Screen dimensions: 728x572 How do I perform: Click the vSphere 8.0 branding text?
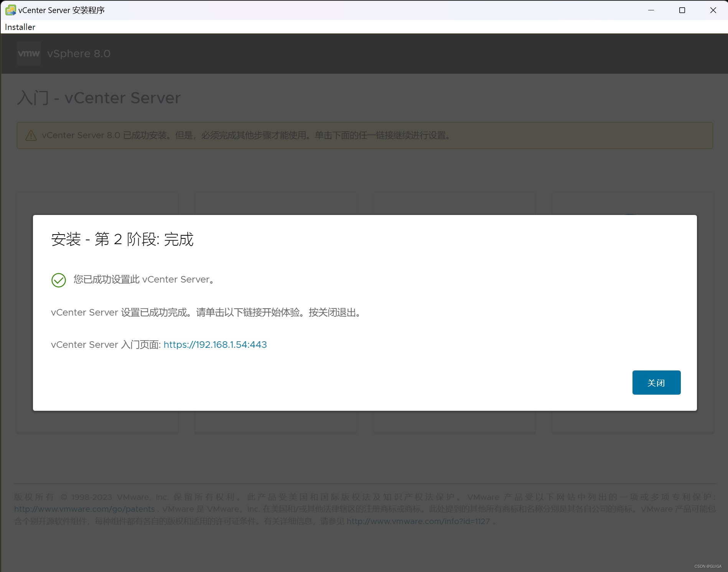[79, 53]
